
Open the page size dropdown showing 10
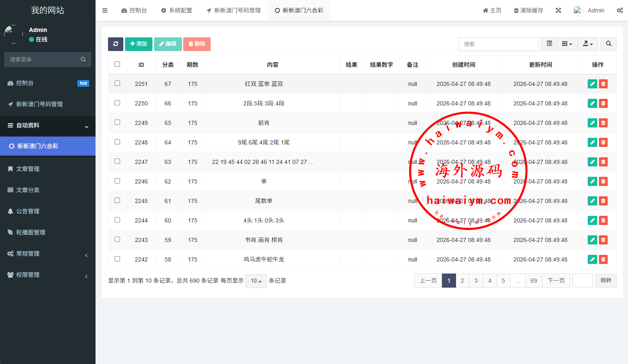click(x=256, y=281)
